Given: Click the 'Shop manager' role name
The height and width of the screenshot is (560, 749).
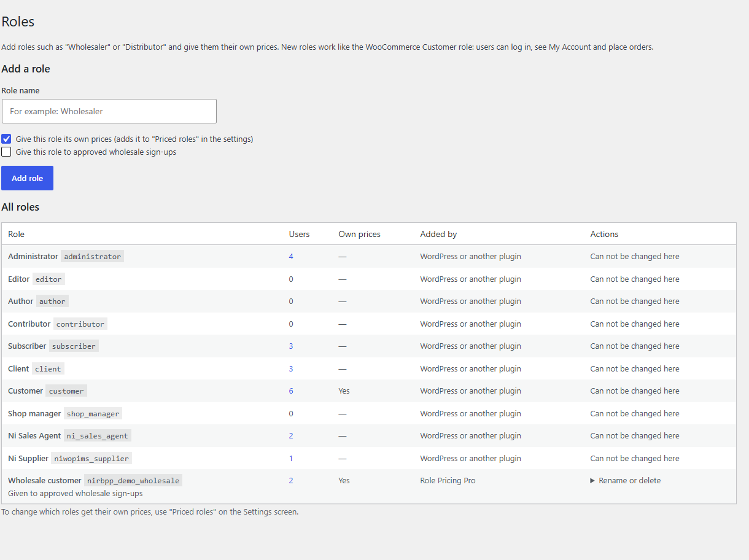Looking at the screenshot, I should coord(34,414).
